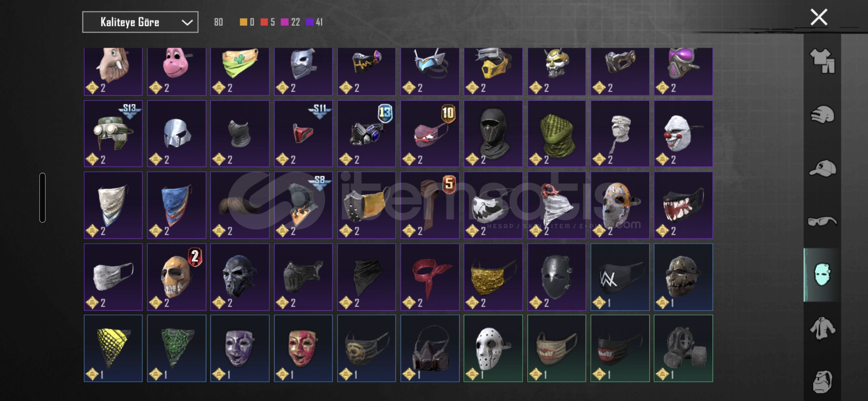Click the red quality count swatch
This screenshot has width=868, height=401.
tap(264, 22)
